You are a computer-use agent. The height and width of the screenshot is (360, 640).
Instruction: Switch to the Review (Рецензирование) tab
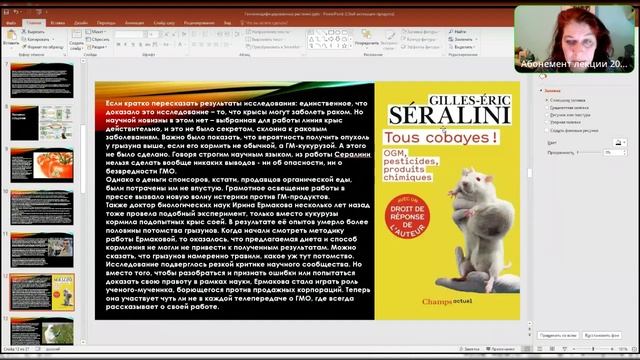[199, 23]
